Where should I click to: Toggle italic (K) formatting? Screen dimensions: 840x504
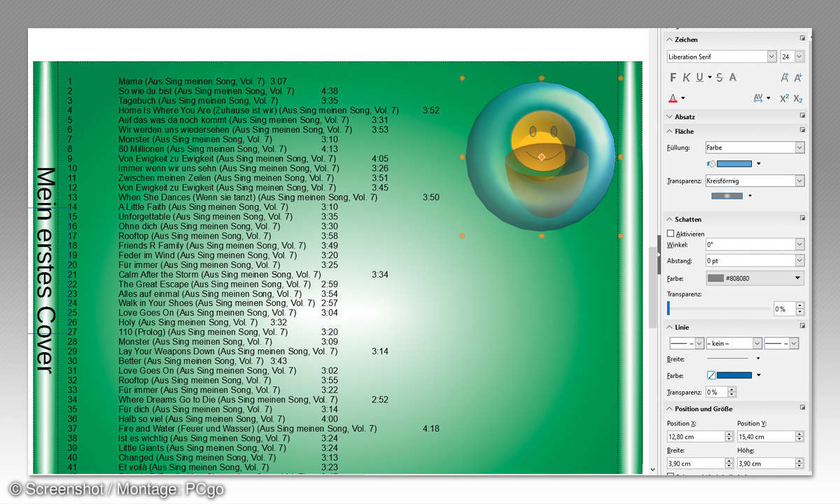687,77
